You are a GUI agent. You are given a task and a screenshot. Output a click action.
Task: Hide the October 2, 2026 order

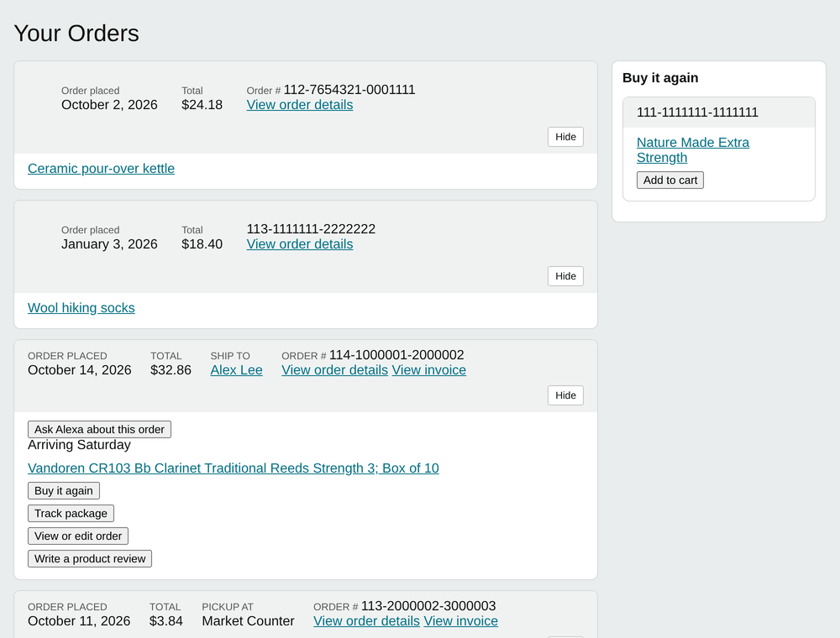565,137
